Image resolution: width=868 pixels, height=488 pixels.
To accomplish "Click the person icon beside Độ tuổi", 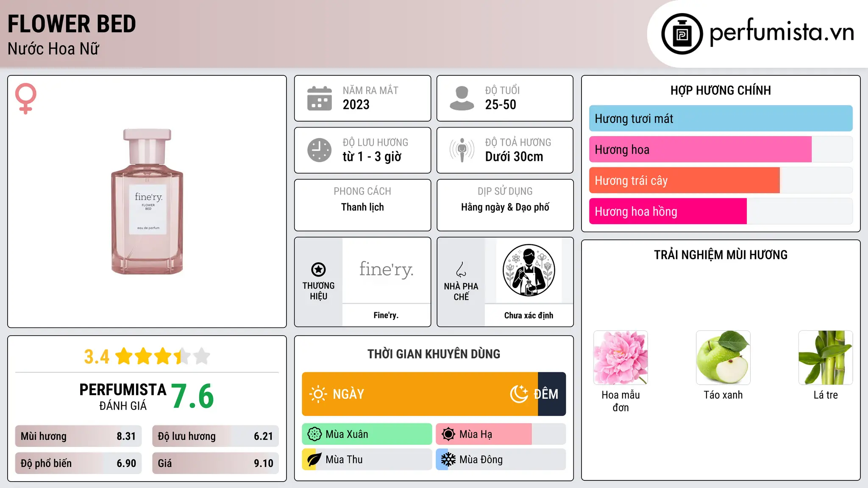I will 462,98.
